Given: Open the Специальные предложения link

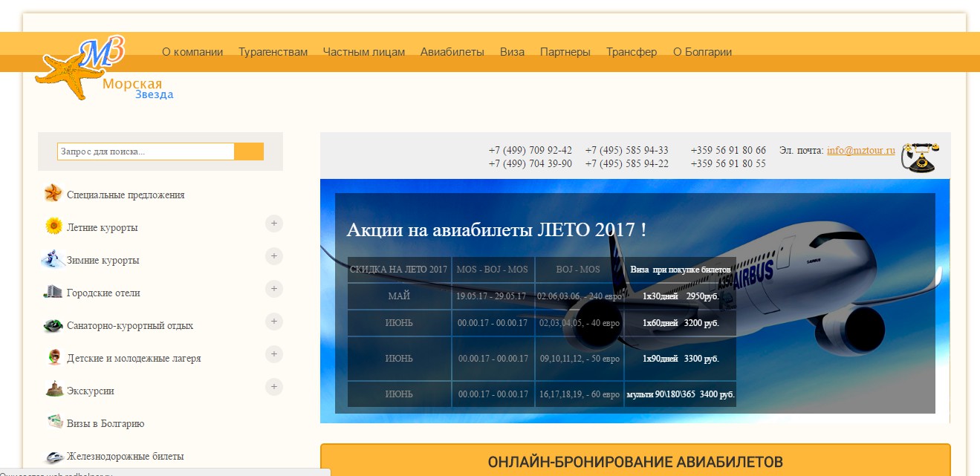Looking at the screenshot, I should pos(126,195).
